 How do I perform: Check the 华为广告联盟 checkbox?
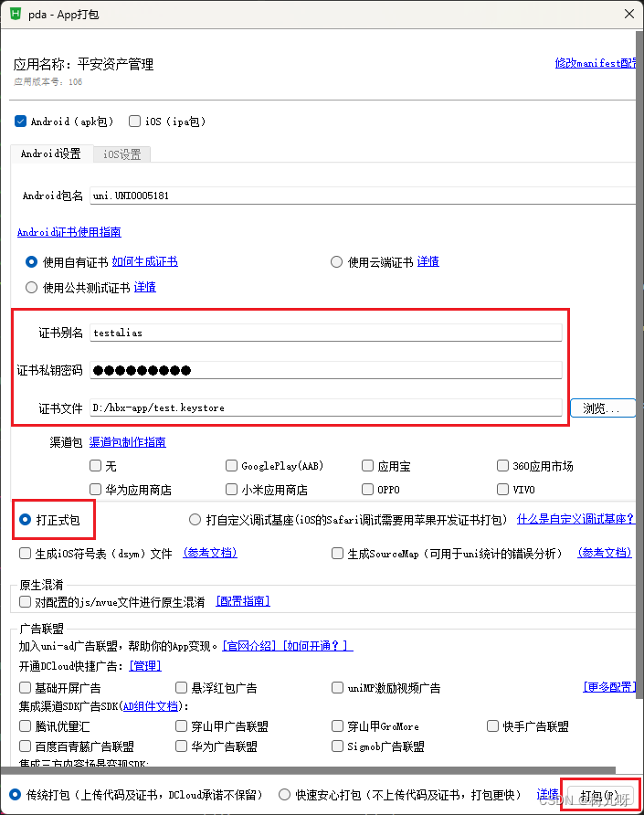click(x=182, y=746)
